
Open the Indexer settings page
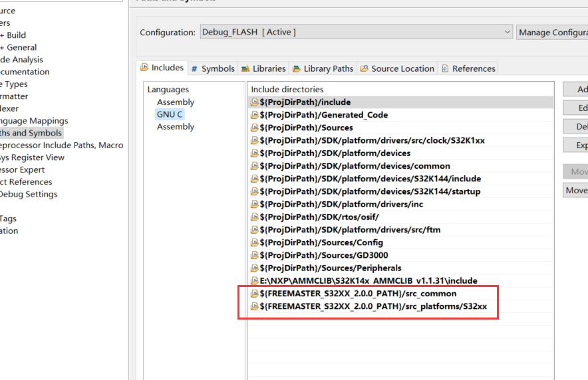click(9, 108)
